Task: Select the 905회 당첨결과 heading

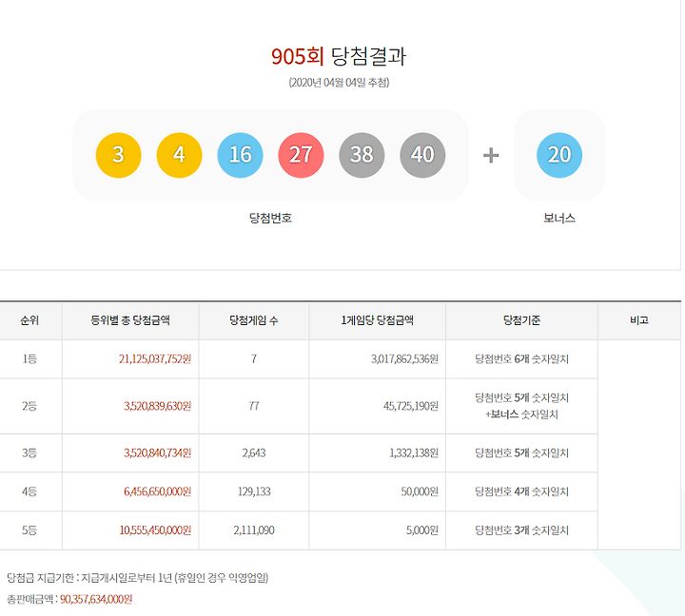Action: [x=339, y=56]
